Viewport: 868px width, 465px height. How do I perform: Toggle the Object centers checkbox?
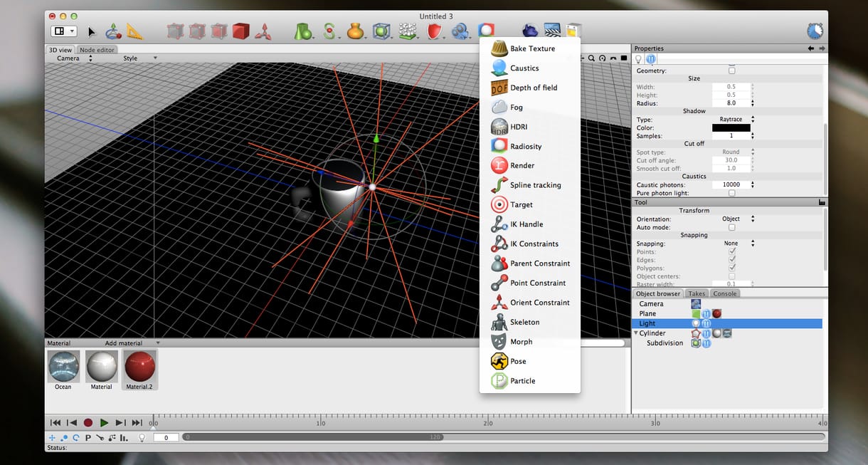[x=731, y=276]
